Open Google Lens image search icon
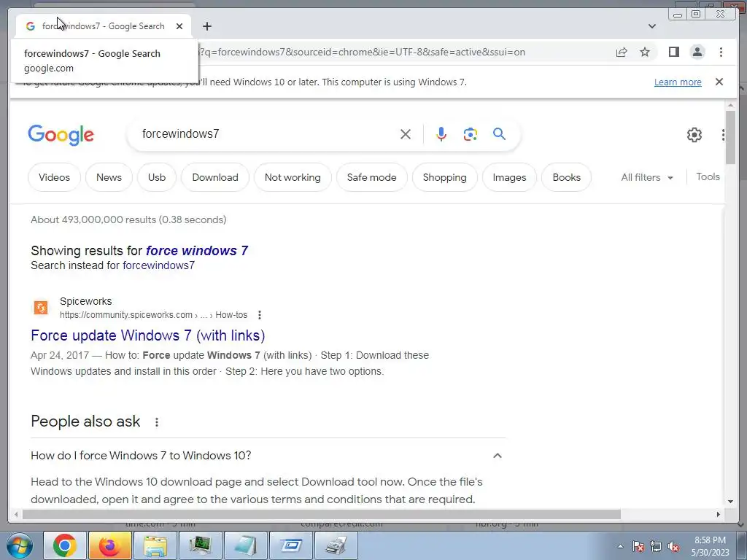747x560 pixels. (471, 134)
